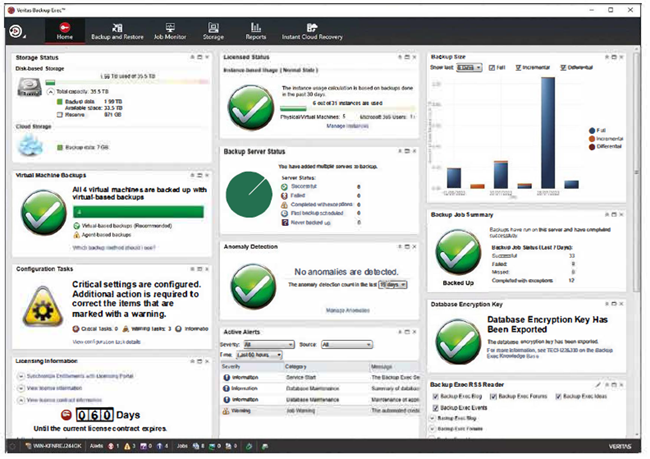The height and width of the screenshot is (459, 650).
Task: Click the blue information alerts icon in status bar
Action: 160,446
